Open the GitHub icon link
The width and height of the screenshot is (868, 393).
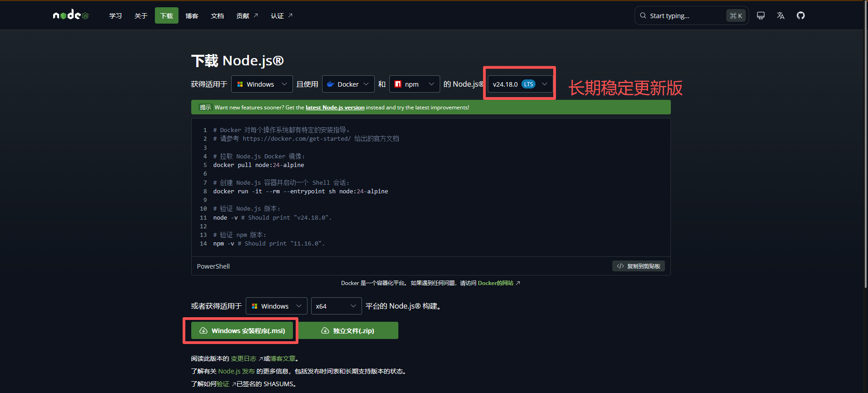click(801, 15)
